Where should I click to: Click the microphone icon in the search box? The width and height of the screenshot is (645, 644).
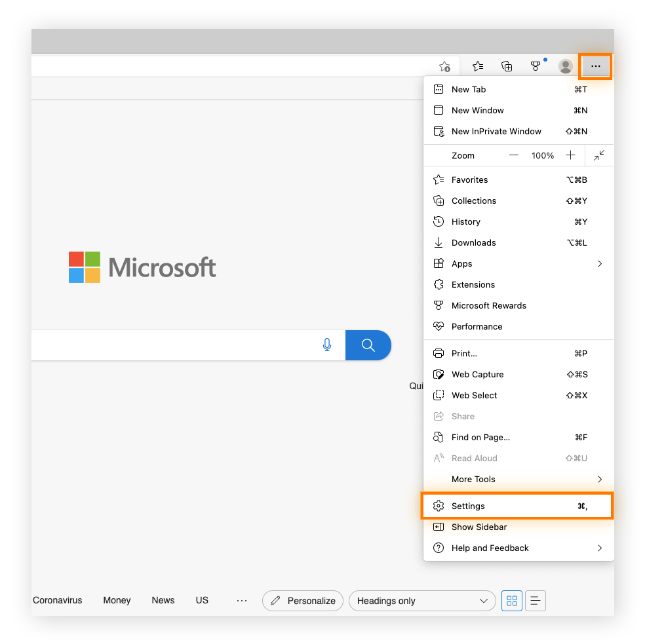point(327,345)
